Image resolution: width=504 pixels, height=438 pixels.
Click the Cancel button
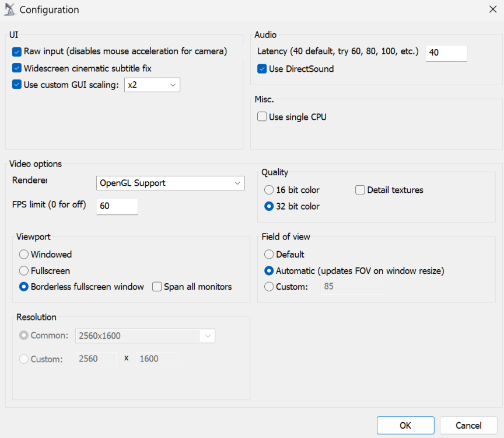point(468,425)
